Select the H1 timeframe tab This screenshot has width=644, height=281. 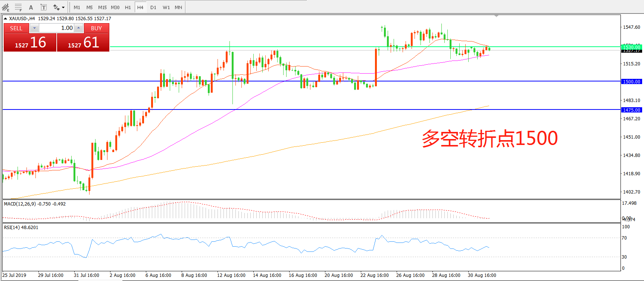(x=128, y=7)
